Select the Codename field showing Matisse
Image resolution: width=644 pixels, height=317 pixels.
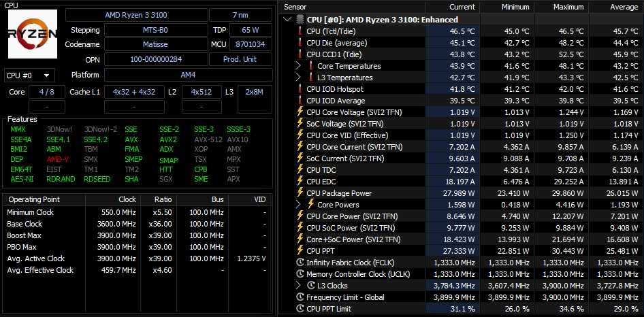(x=155, y=44)
